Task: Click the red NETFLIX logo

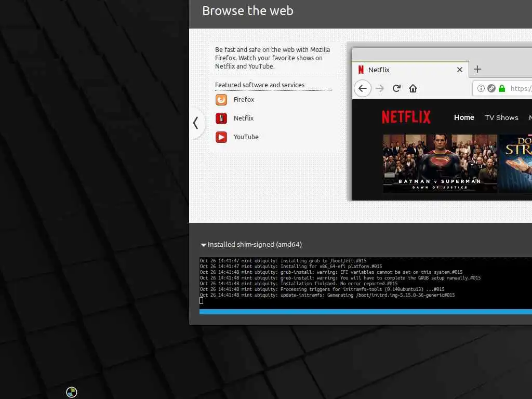Action: (406, 117)
